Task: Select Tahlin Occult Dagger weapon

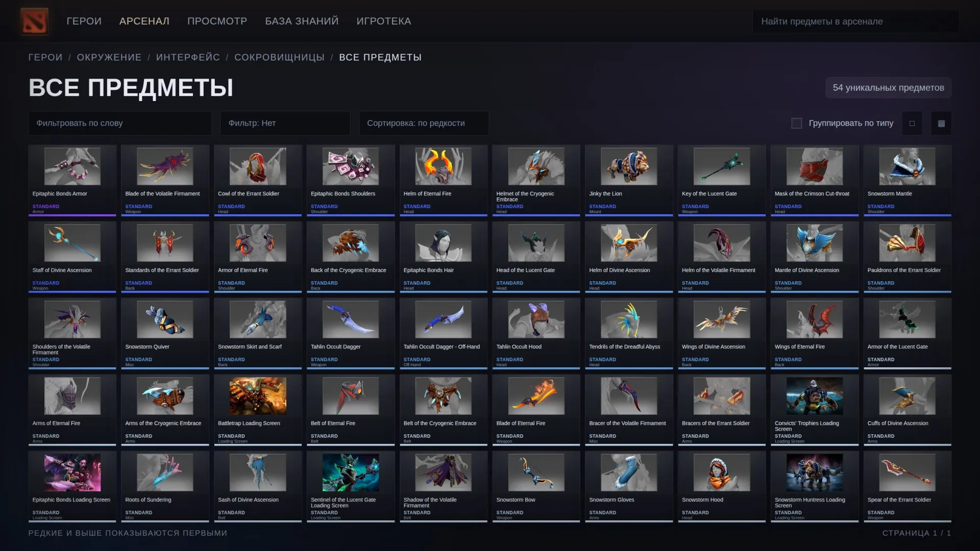Action: (x=351, y=333)
